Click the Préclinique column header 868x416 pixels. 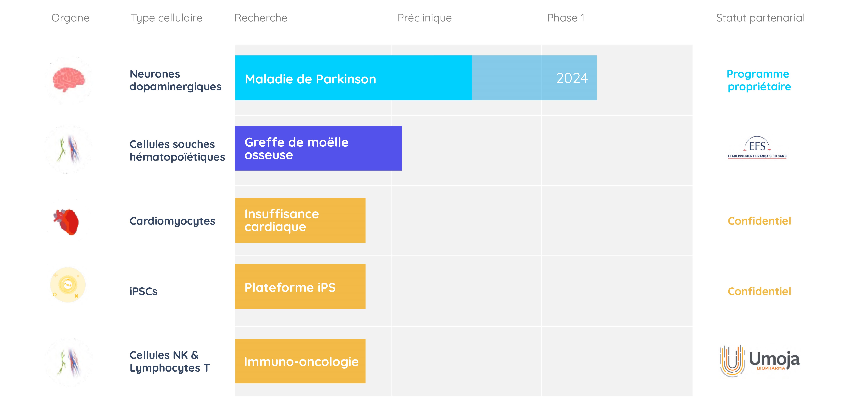425,18
